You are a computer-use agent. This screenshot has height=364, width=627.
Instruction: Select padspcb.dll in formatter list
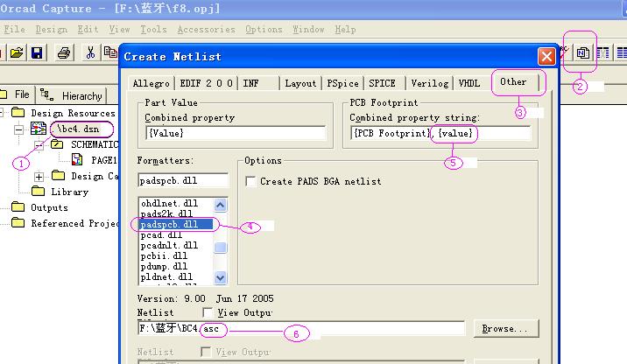click(176, 224)
